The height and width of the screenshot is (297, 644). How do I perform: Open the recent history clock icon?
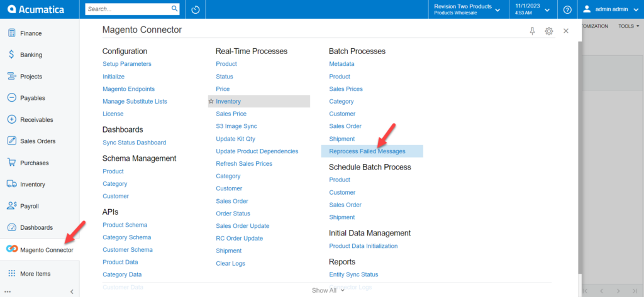point(196,9)
